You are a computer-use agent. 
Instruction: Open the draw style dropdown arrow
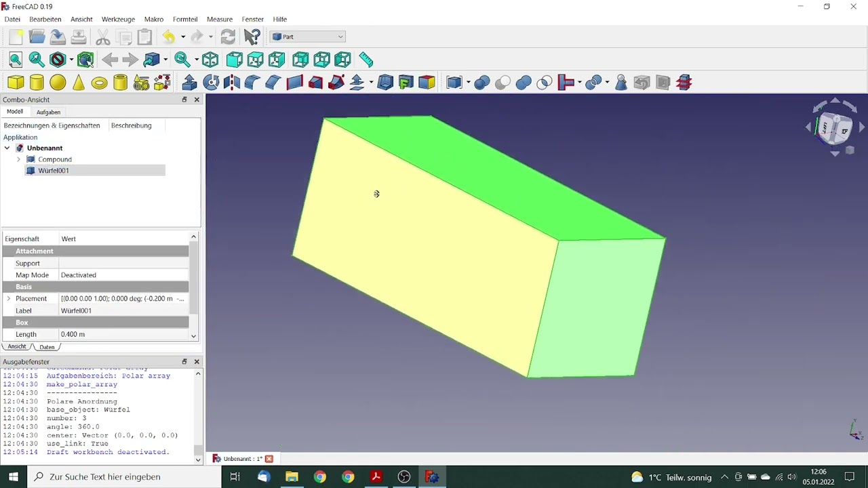(71, 60)
